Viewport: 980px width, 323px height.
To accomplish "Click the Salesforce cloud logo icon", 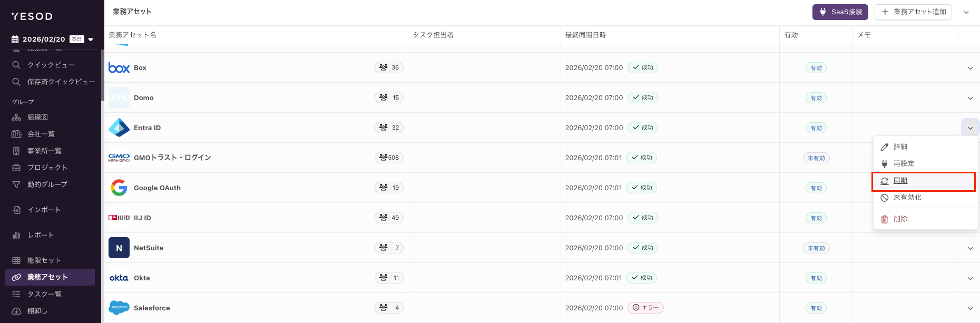I will (x=119, y=308).
